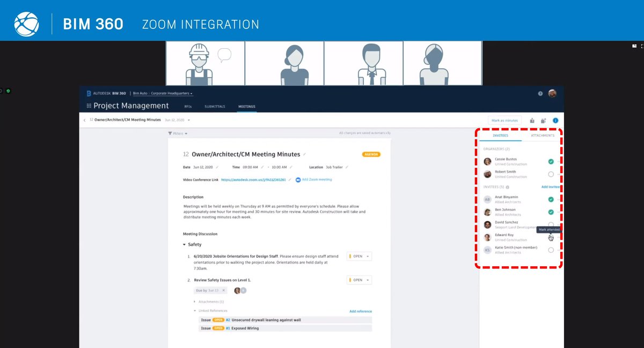Mark Edward Roy as attended
This screenshot has height=348, width=644.
pyautogui.click(x=551, y=237)
